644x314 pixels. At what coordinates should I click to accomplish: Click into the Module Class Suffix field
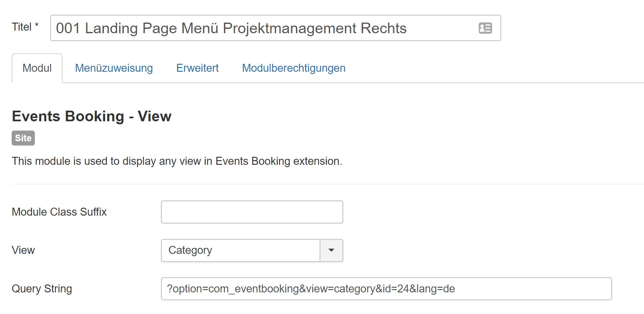point(252,212)
